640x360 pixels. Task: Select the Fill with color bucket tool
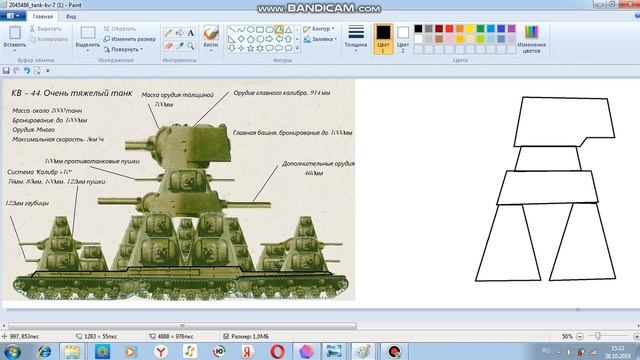(x=179, y=33)
